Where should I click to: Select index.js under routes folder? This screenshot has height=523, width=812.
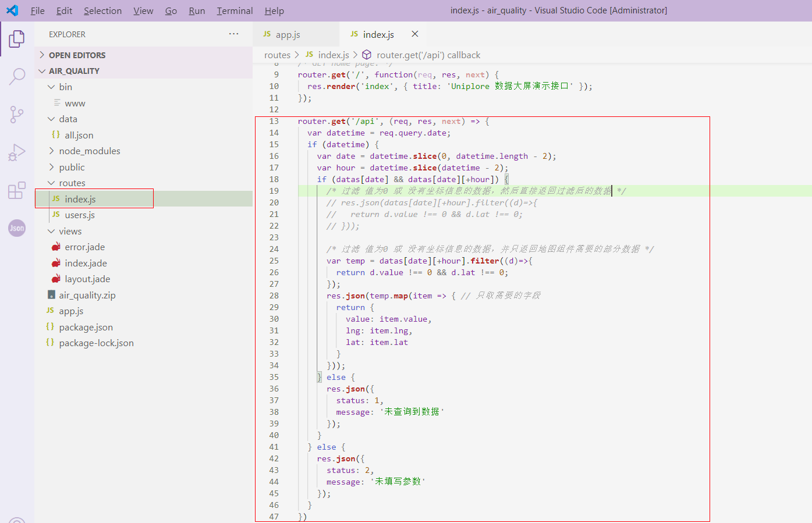[x=144, y=199]
